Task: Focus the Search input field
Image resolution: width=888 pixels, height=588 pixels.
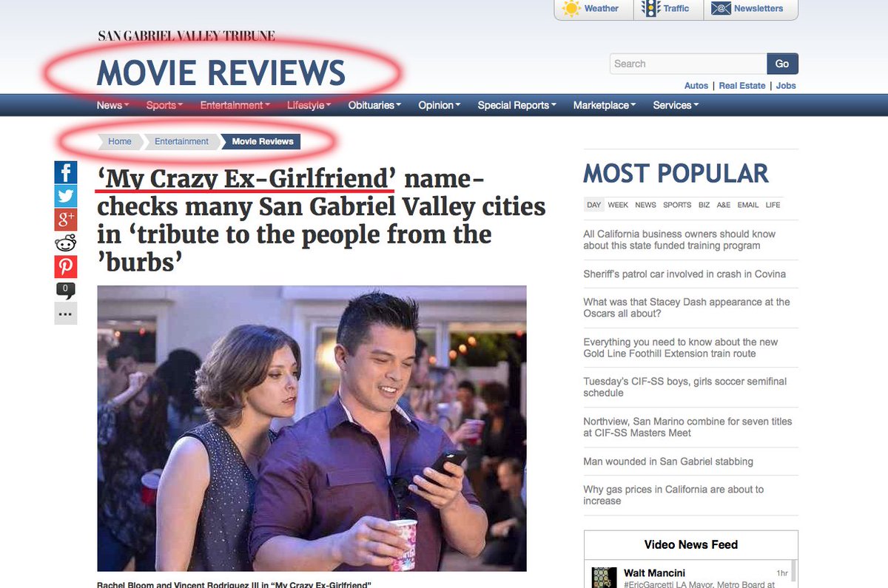Action: 688,64
